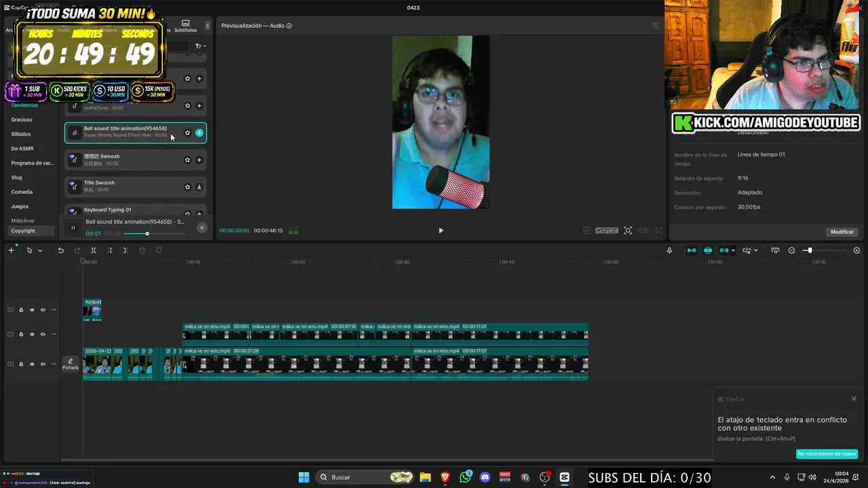Zoom out the timeline
Image resolution: width=868 pixels, height=488 pixels.
tap(791, 250)
